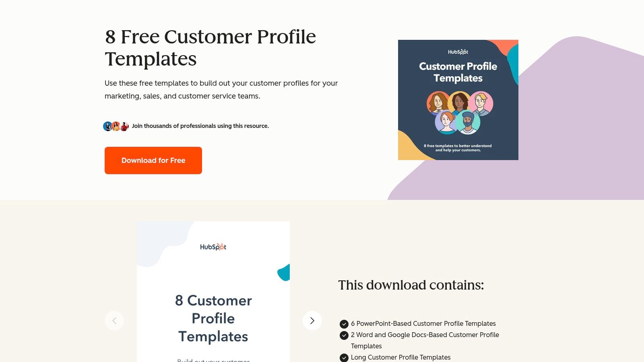This screenshot has height=362, width=644.
Task: Click the Join thousands of professionals text
Action: (200, 126)
